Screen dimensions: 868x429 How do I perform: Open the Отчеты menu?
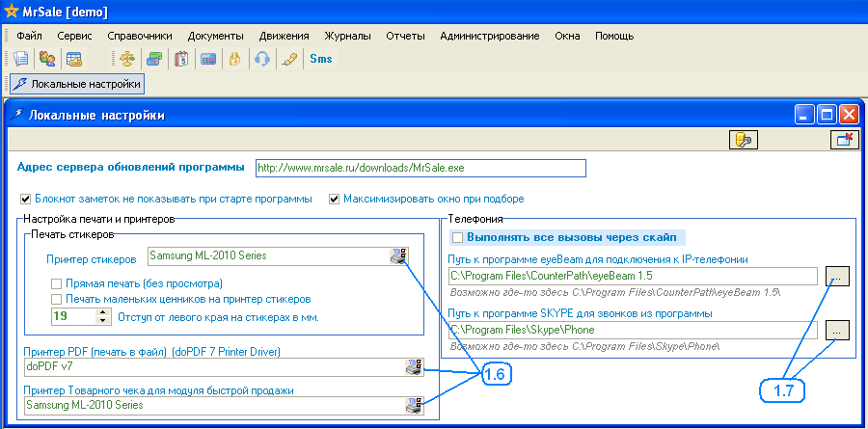[x=406, y=36]
